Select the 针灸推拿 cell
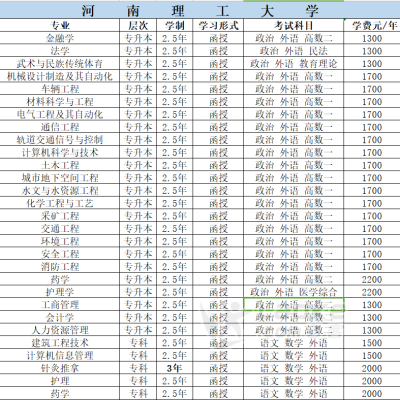This screenshot has width=400, height=400. (60, 368)
